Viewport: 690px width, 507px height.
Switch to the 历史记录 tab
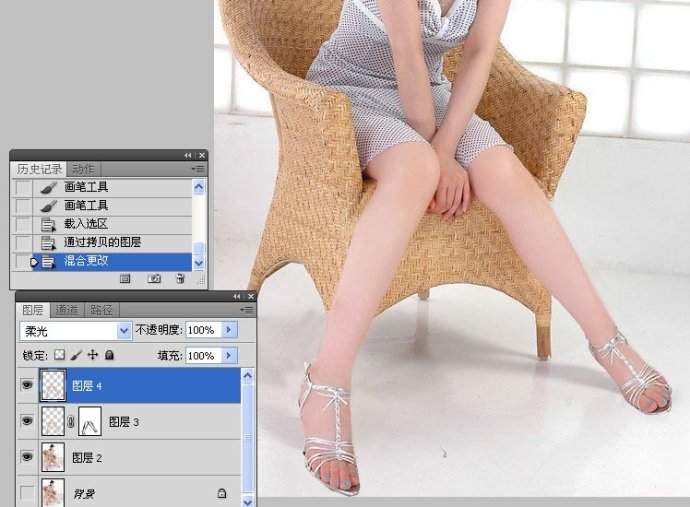[x=39, y=169]
